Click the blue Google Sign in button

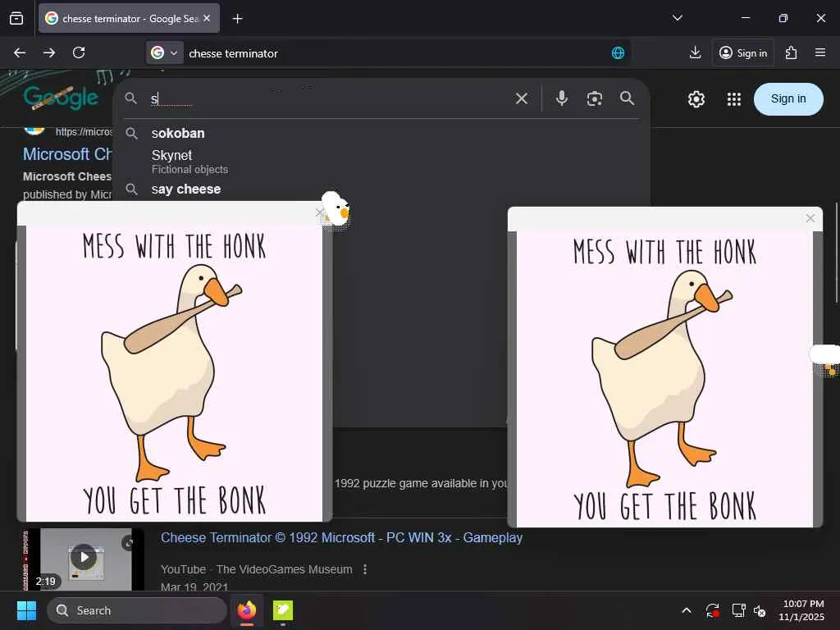(788, 98)
